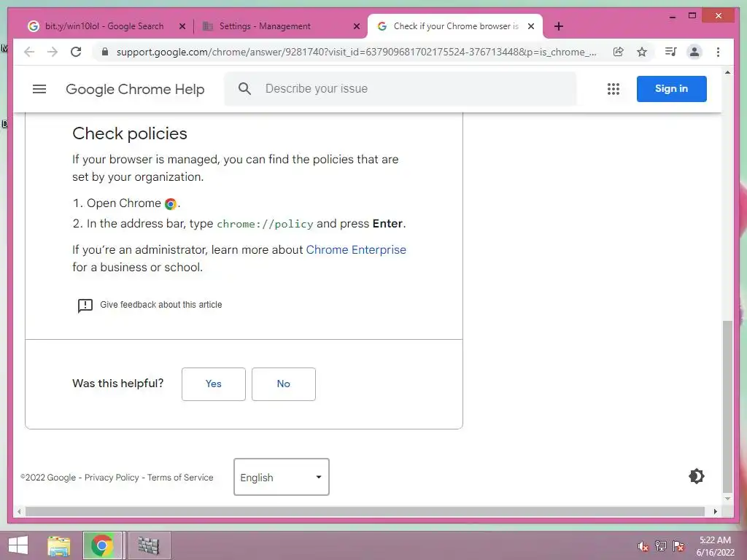This screenshot has width=747, height=560.
Task: Open the Google apps grid
Action: click(613, 89)
